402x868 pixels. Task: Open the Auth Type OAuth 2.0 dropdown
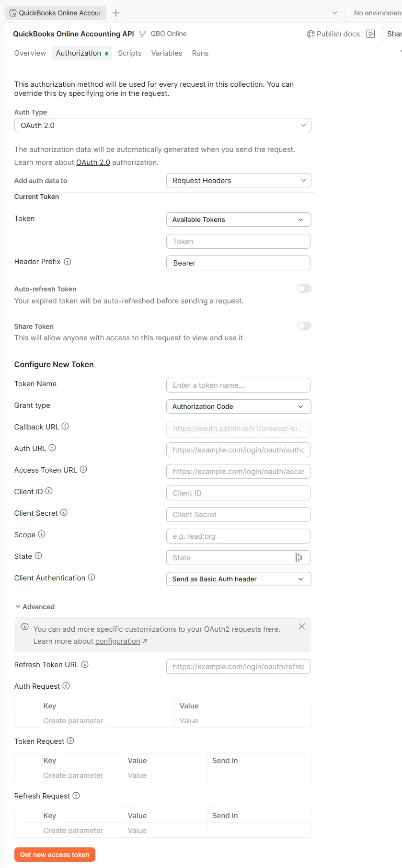163,125
